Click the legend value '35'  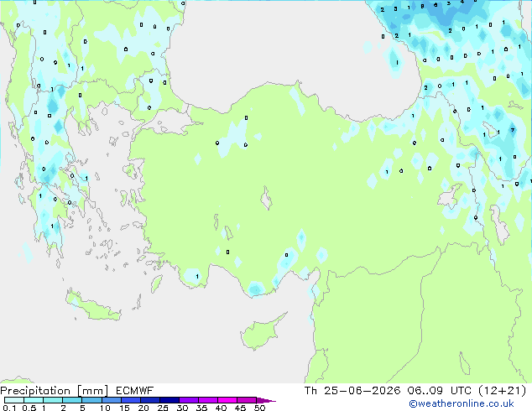click(x=201, y=408)
